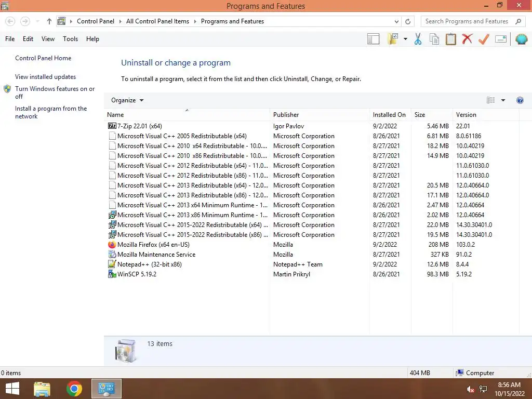The height and width of the screenshot is (399, 532).
Task: Open the Windows Start button
Action: coord(12,389)
